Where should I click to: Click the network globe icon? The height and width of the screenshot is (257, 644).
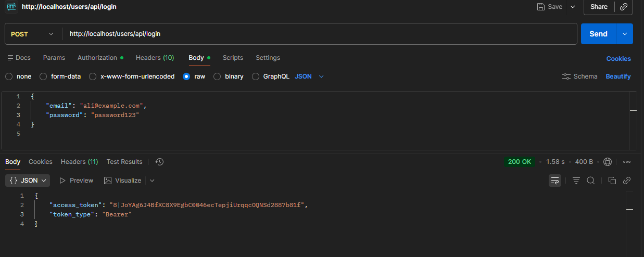pyautogui.click(x=607, y=162)
